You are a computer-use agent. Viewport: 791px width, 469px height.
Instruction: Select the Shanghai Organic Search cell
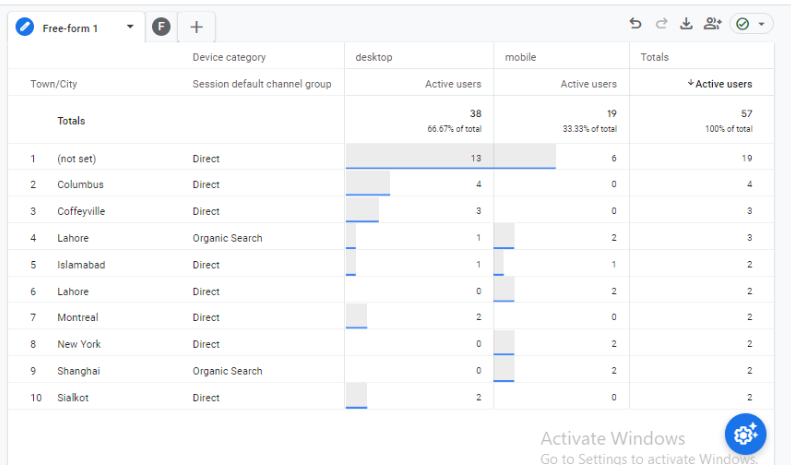click(227, 371)
